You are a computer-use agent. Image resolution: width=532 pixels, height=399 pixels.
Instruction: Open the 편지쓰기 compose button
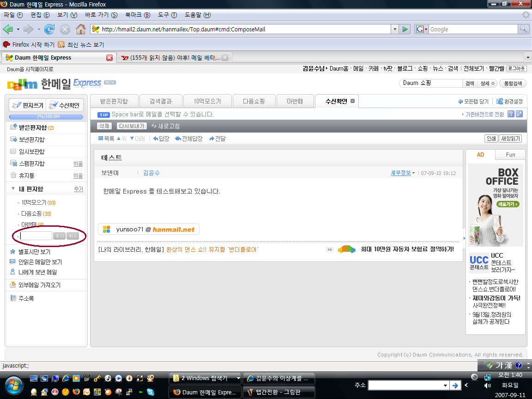[28, 105]
